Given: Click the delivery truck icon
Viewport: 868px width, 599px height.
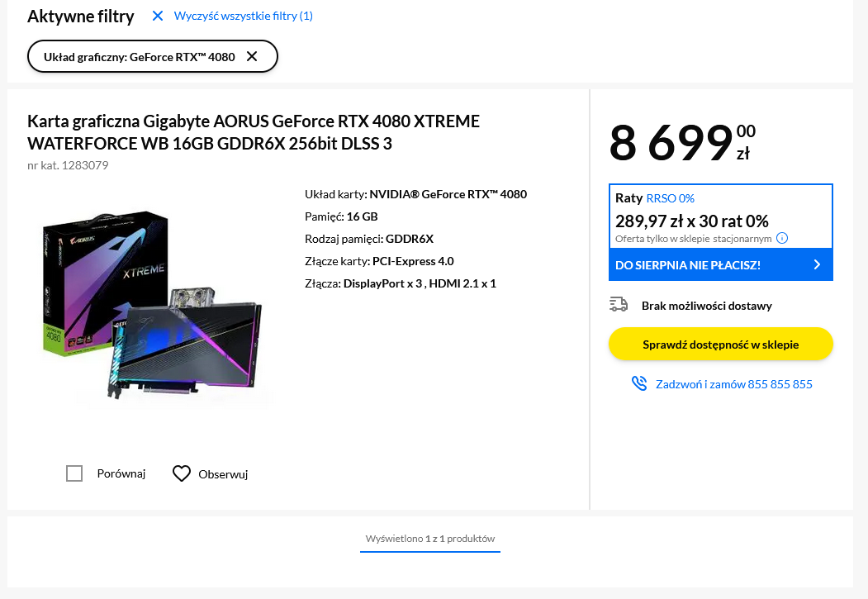Looking at the screenshot, I should point(619,305).
